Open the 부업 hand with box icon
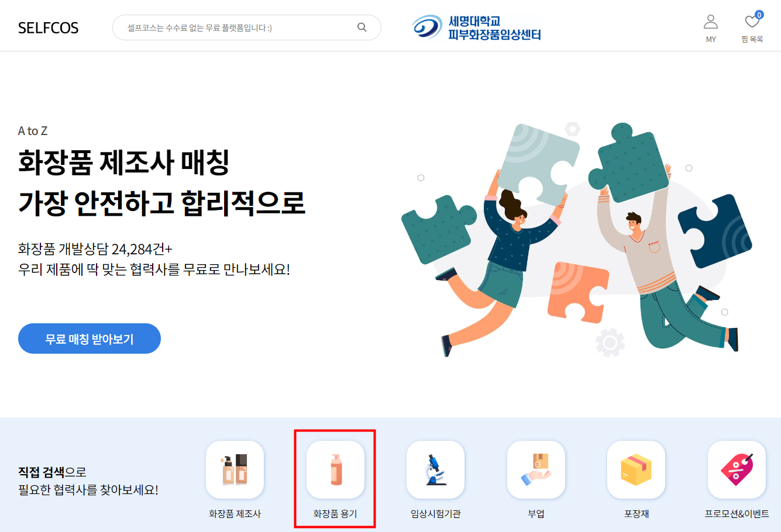 tap(536, 470)
